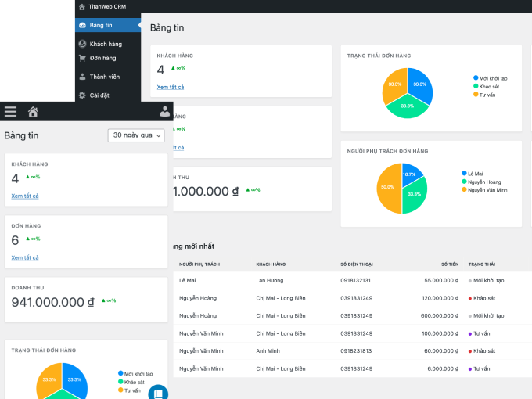Click TitanWeb CRM title in top bar
The image size is (532, 399).
tap(107, 7)
